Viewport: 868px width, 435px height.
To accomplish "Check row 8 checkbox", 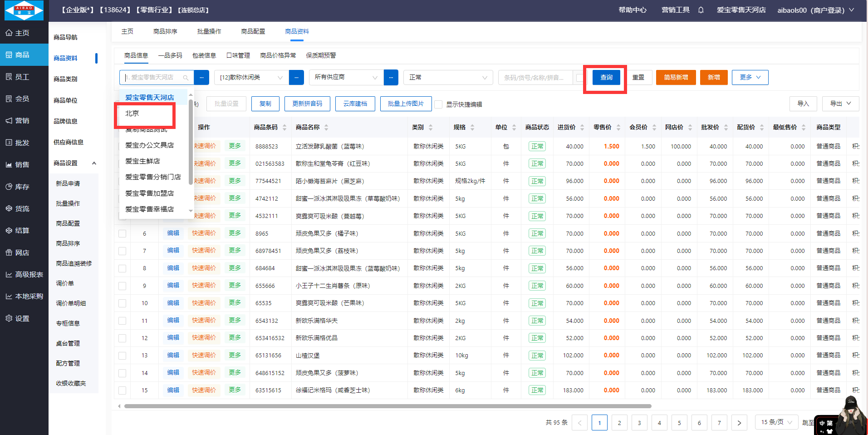I will pos(122,268).
